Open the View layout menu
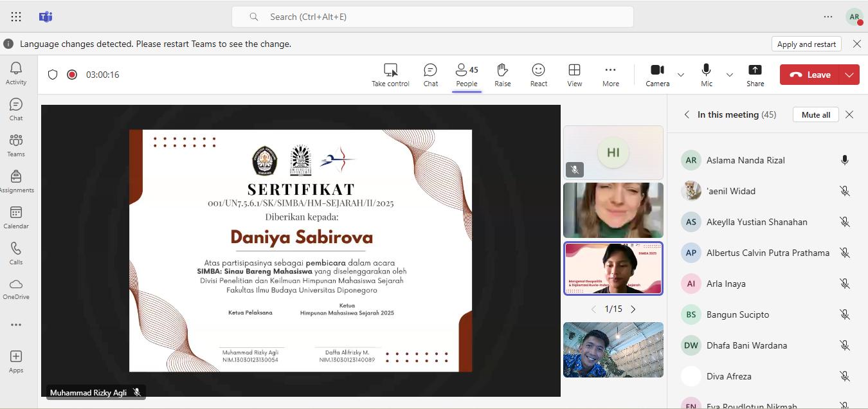Image resolution: width=868 pixels, height=409 pixels. [x=574, y=75]
